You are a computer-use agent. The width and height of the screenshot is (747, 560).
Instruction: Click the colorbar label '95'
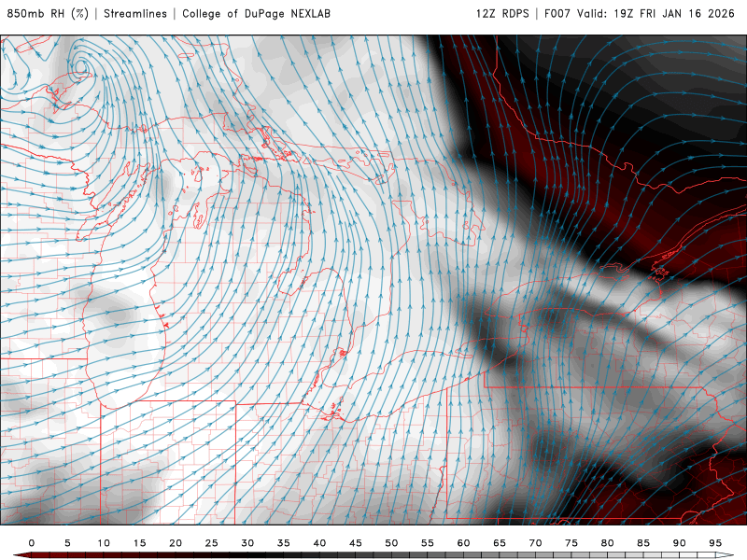point(715,543)
